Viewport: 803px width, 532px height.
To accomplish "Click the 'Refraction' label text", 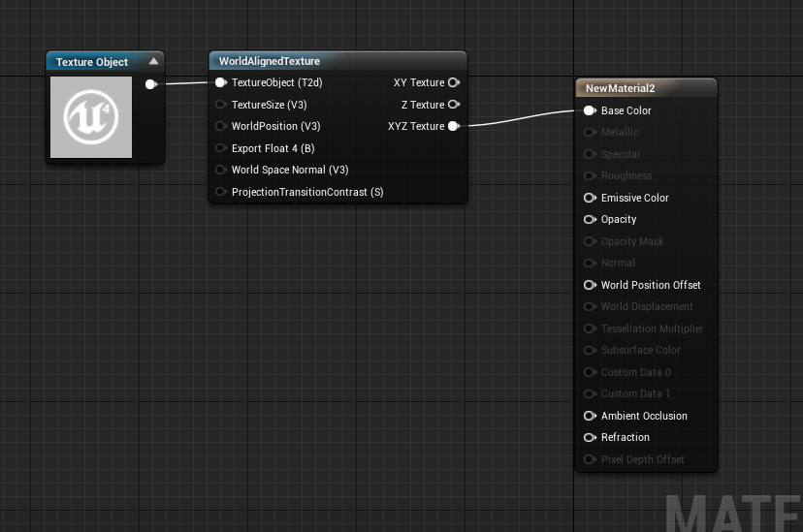I will 625,437.
